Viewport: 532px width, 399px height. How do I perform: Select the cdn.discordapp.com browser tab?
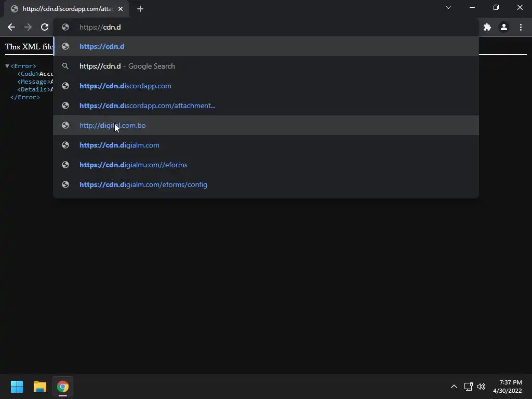click(x=66, y=9)
